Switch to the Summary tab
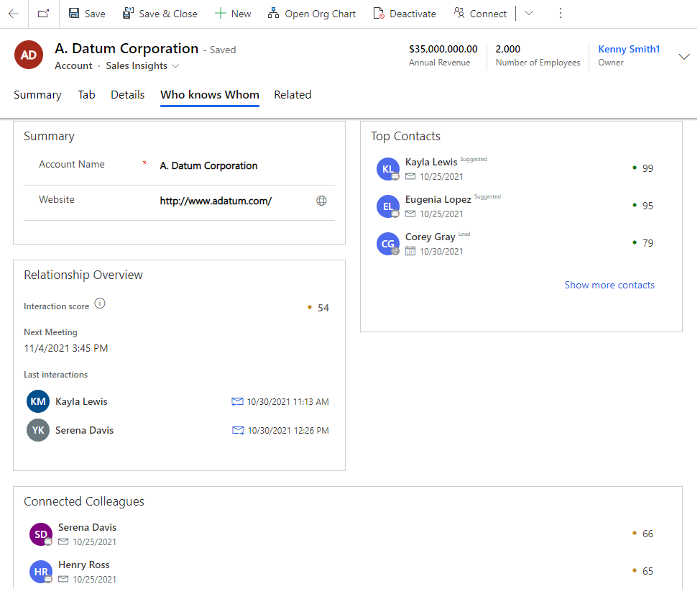 [x=37, y=95]
